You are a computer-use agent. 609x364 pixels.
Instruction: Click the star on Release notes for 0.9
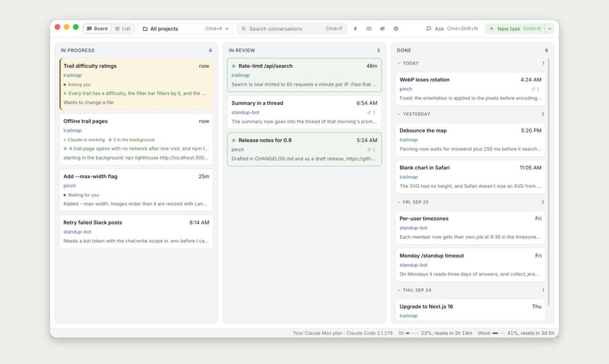[234, 140]
